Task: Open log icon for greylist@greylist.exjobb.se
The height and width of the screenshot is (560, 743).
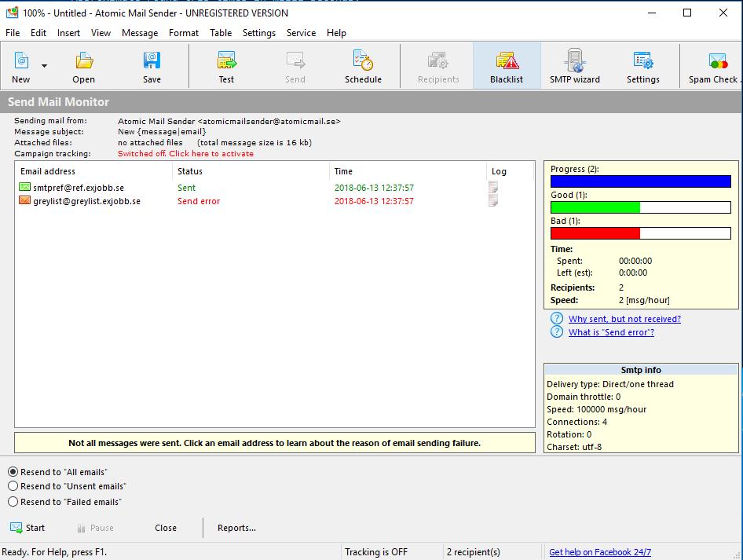Action: tap(493, 200)
